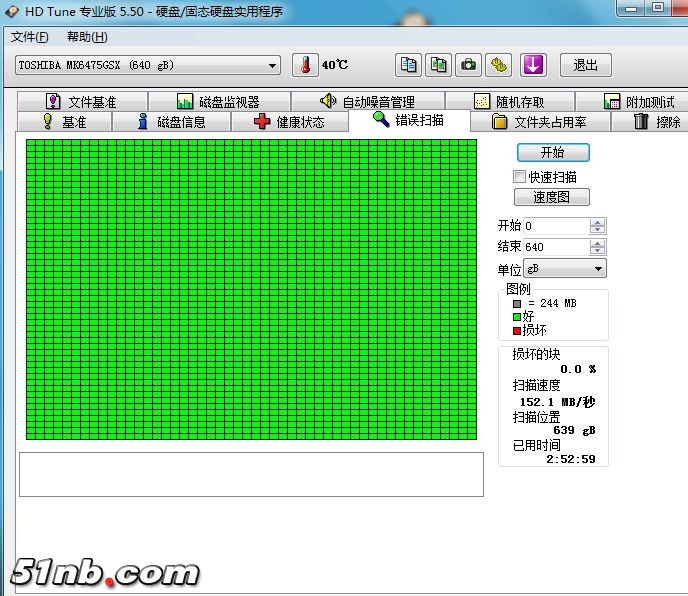Screen dimensions: 688x596
Task: Click the gray 244 MB legend swatch
Action: pos(517,303)
